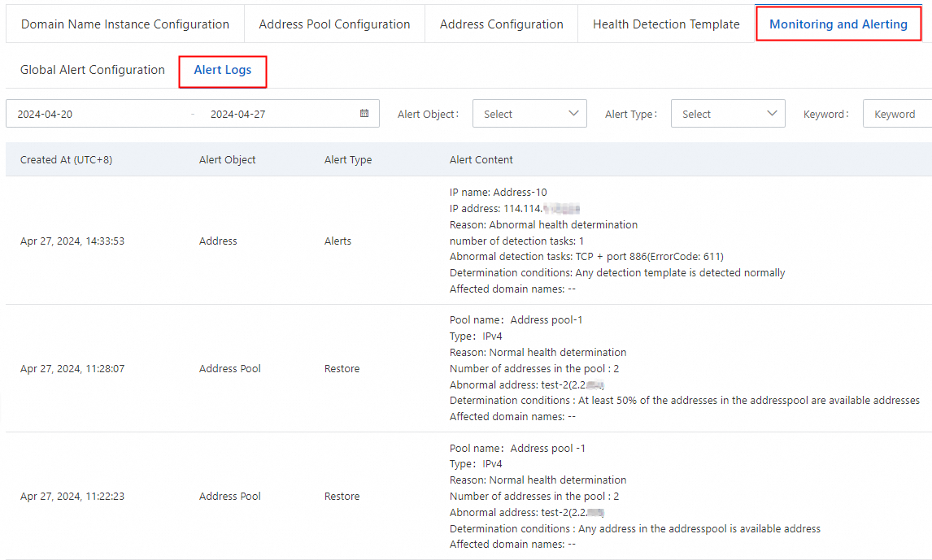The image size is (932, 560).
Task: Go to the Address Configuration tab
Action: tap(501, 24)
